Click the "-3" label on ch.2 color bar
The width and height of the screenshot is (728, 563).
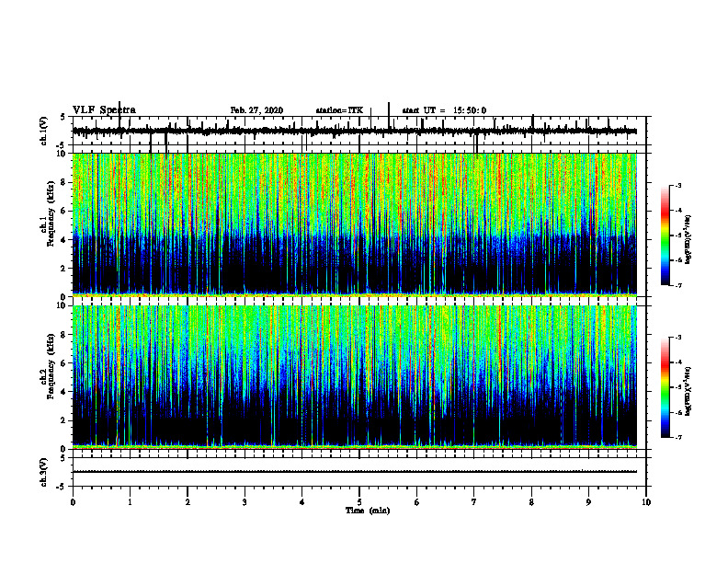click(x=677, y=338)
